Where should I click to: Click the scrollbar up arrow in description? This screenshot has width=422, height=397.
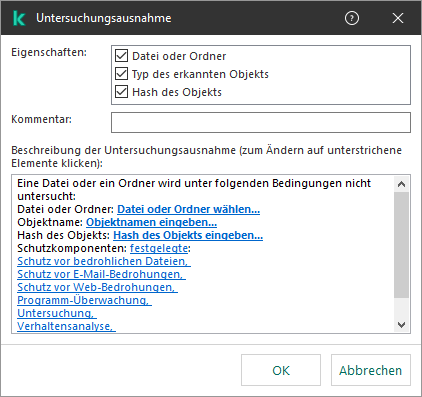pyautogui.click(x=402, y=184)
